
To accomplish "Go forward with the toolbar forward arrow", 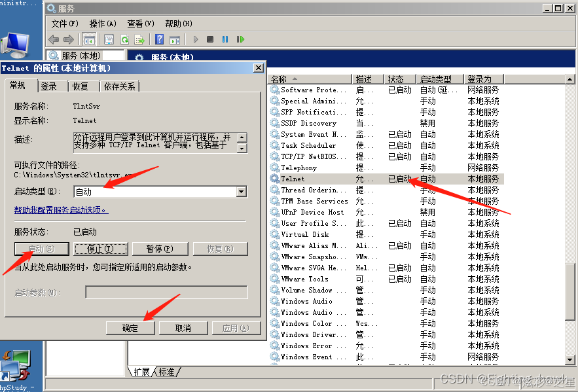I will tap(69, 39).
